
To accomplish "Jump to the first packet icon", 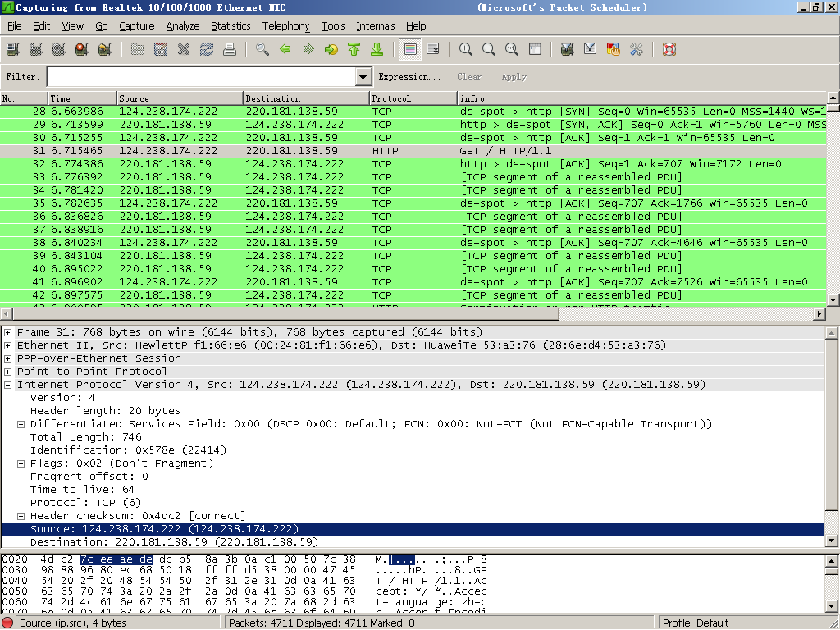I will tap(354, 49).
